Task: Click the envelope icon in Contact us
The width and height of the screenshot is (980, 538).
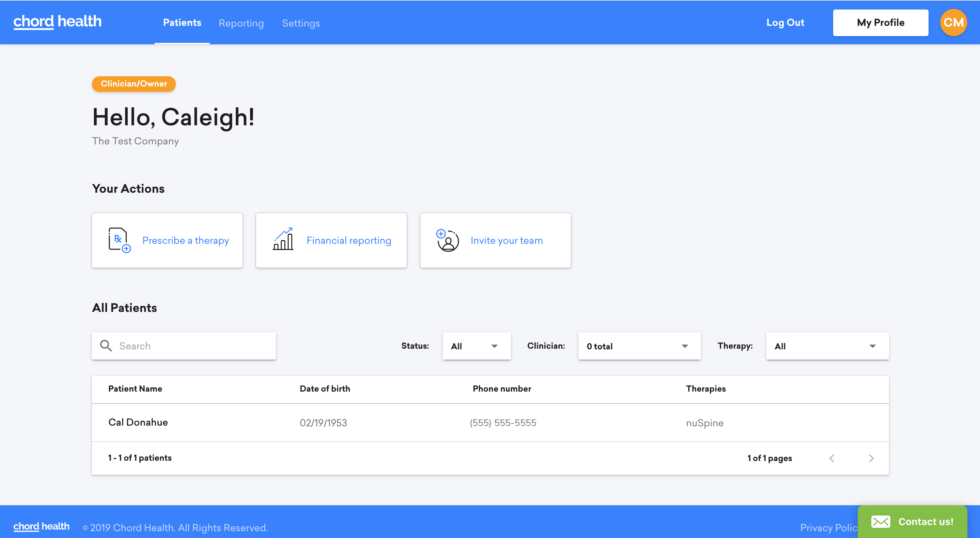Action: coord(881,522)
